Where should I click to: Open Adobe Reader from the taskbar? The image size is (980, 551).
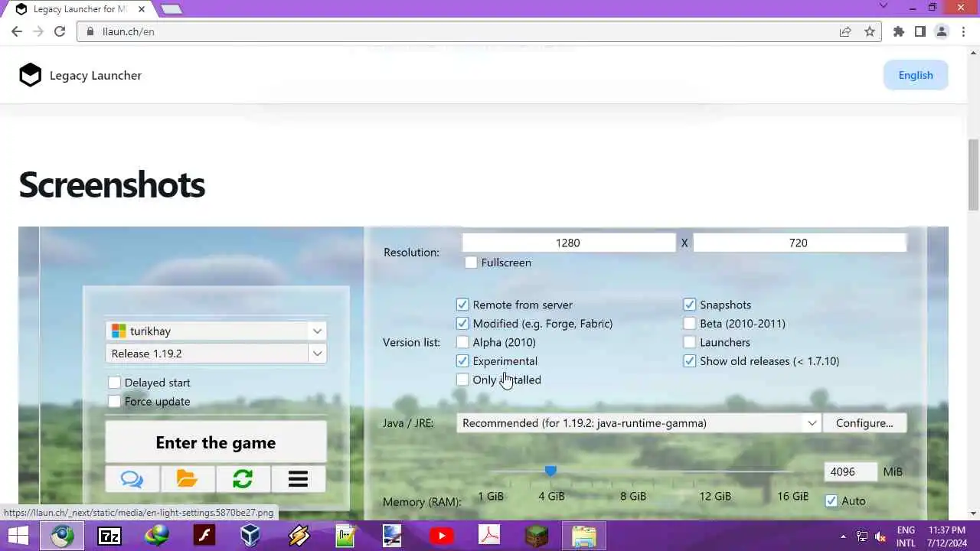(489, 536)
